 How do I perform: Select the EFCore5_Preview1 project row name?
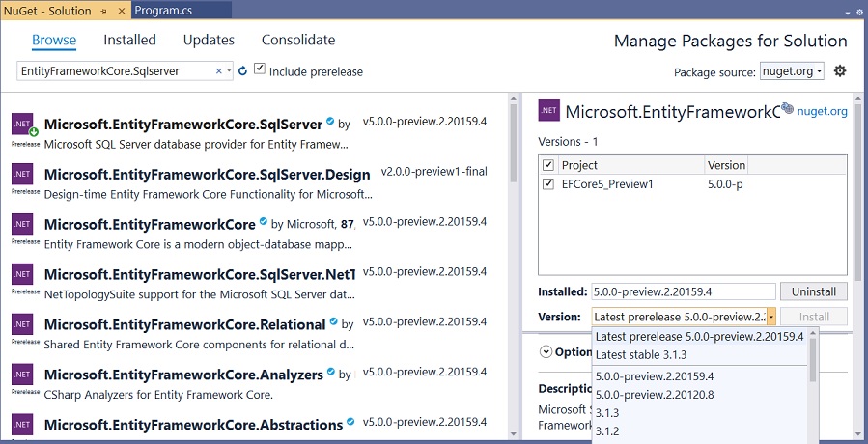[607, 184]
